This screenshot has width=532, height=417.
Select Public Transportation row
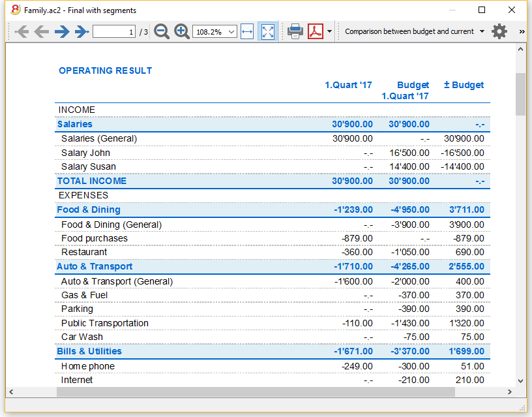273,323
